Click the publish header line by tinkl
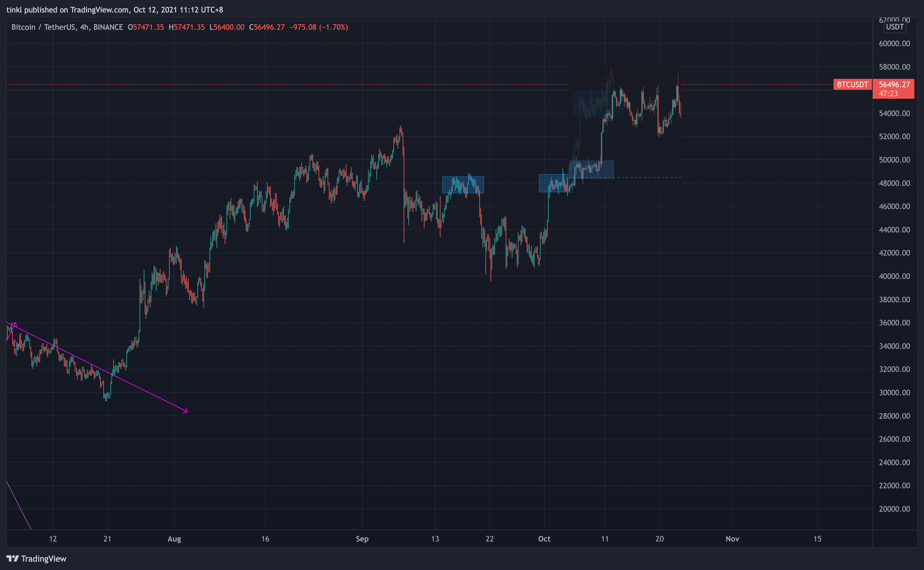924x570 pixels. click(x=115, y=10)
